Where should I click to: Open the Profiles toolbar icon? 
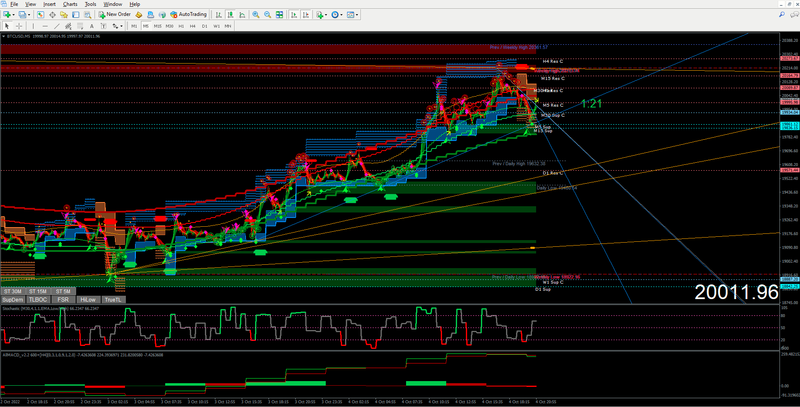pos(22,15)
